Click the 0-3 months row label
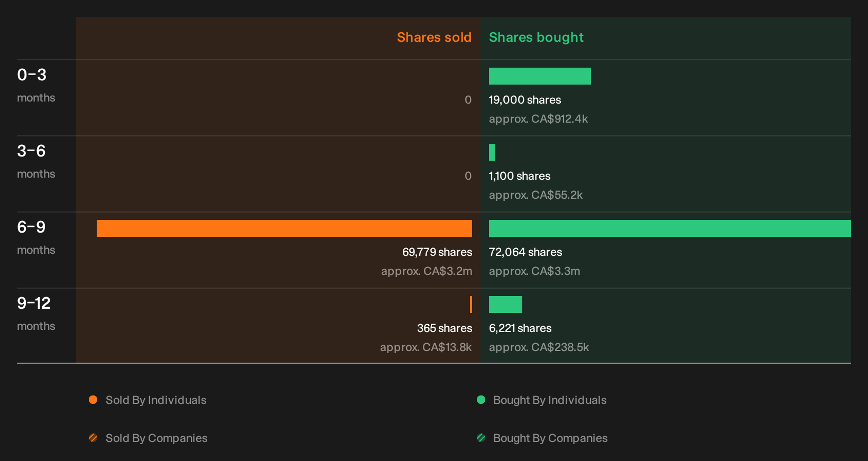The width and height of the screenshot is (868, 461). click(x=36, y=85)
